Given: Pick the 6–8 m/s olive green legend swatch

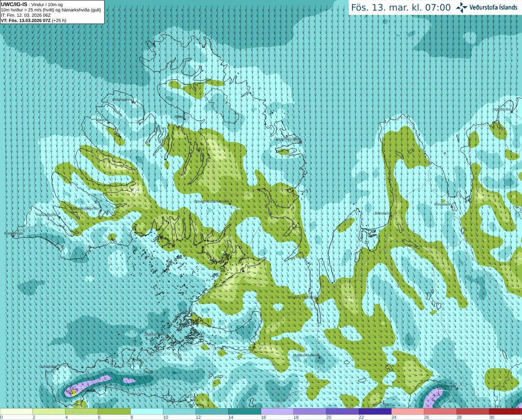Looking at the screenshot, I should click(x=114, y=411).
